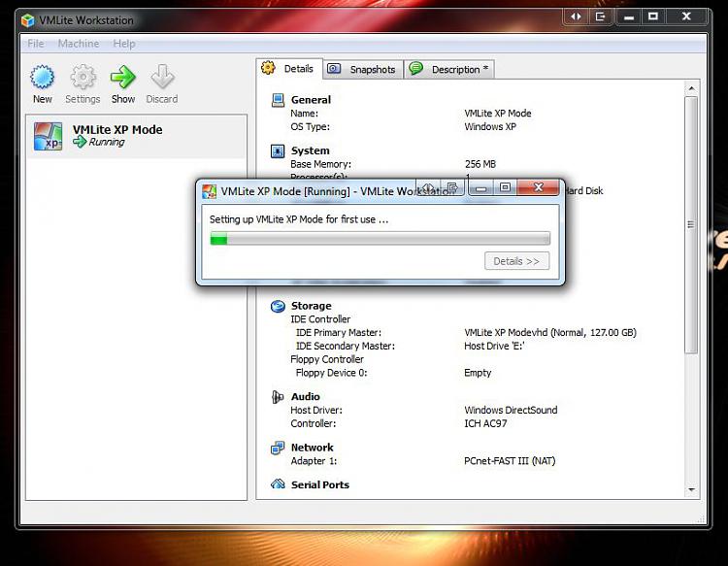Switch to the Snapshots tab

363,69
